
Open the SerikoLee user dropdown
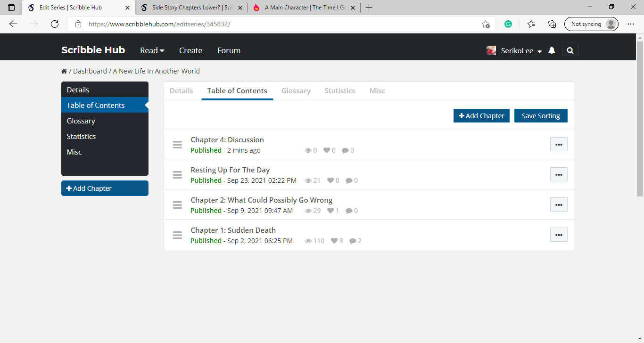(x=514, y=50)
